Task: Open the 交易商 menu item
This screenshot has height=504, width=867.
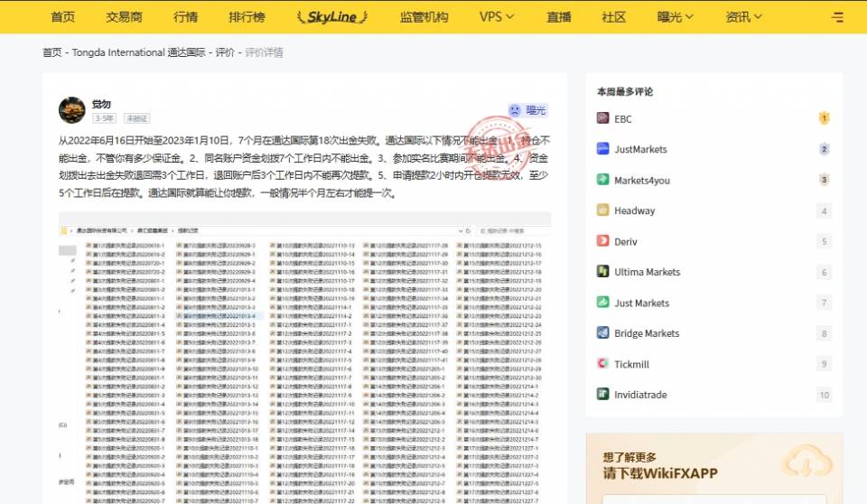Action: coord(124,17)
